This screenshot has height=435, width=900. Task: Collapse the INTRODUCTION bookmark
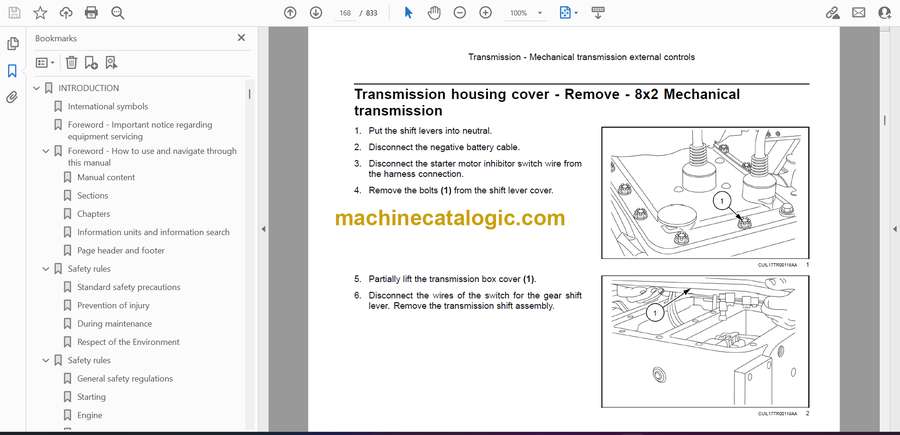[37, 88]
